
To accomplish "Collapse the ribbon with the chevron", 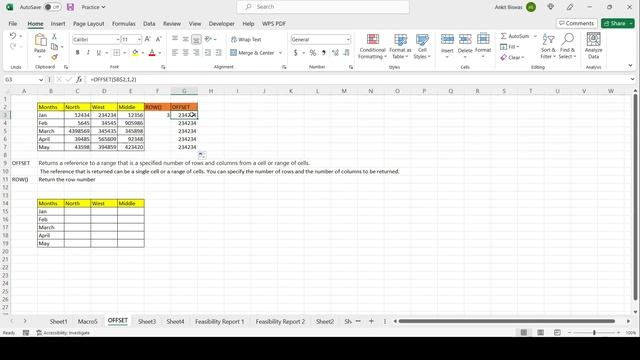I will click(630, 65).
